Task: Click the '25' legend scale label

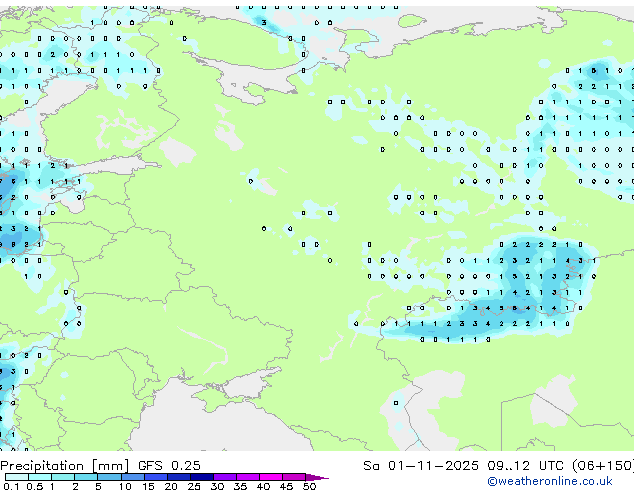Action: pyautogui.click(x=194, y=486)
